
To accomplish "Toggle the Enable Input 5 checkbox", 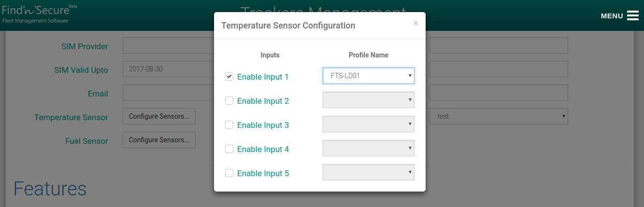I will pyautogui.click(x=229, y=173).
